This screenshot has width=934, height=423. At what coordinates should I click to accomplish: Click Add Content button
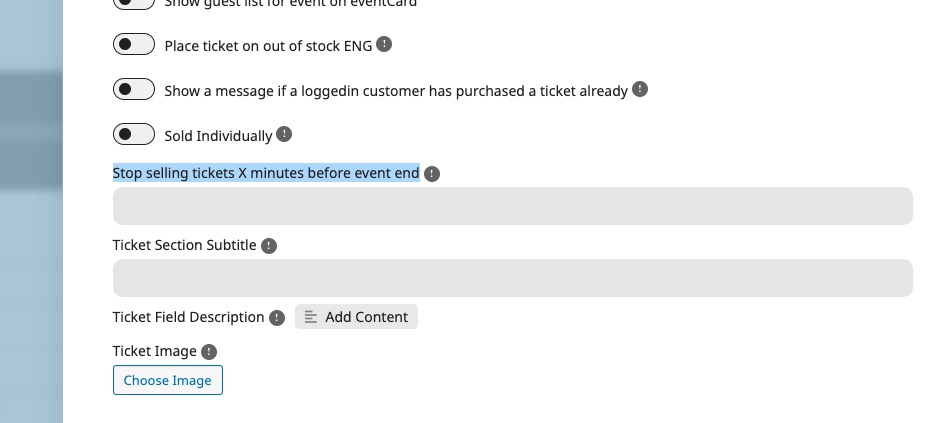(x=356, y=316)
